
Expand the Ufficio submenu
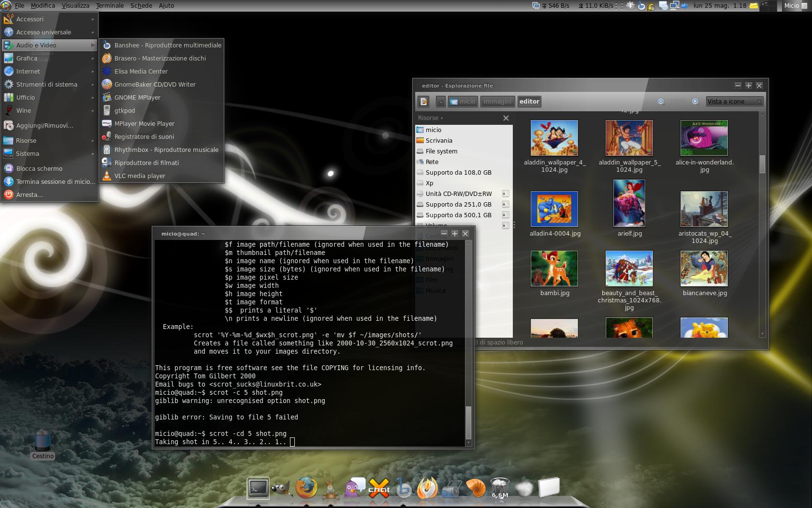[x=49, y=97]
